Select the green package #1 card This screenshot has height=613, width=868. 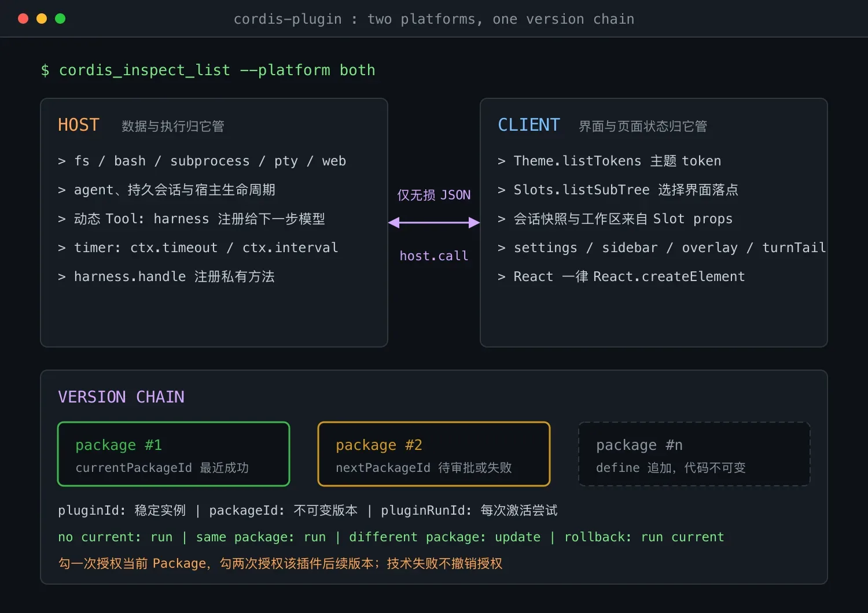[x=174, y=454]
